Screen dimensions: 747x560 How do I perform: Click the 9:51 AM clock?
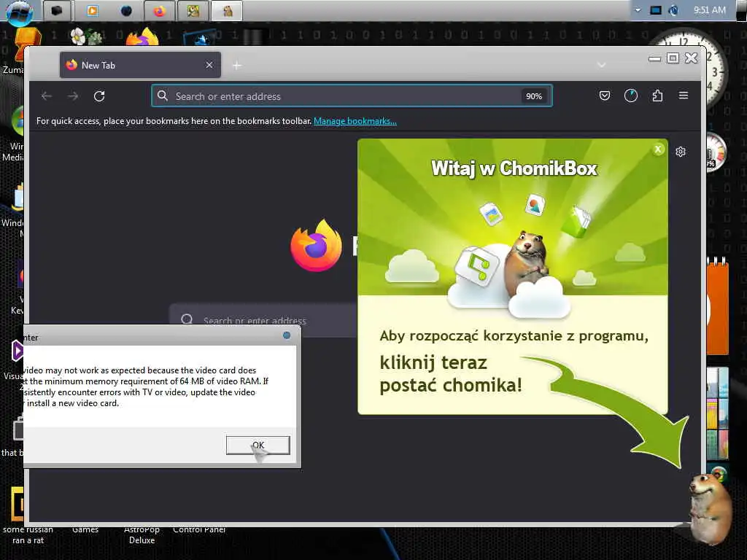pos(709,10)
